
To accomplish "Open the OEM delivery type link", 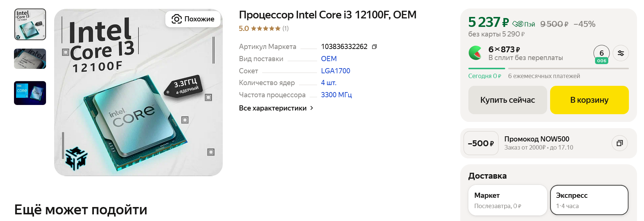I will (329, 59).
